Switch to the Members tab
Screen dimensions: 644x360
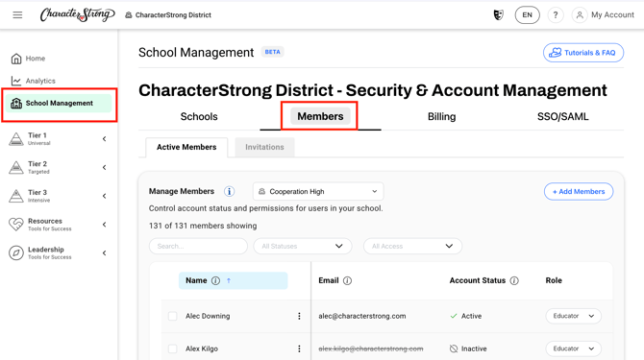click(x=320, y=116)
